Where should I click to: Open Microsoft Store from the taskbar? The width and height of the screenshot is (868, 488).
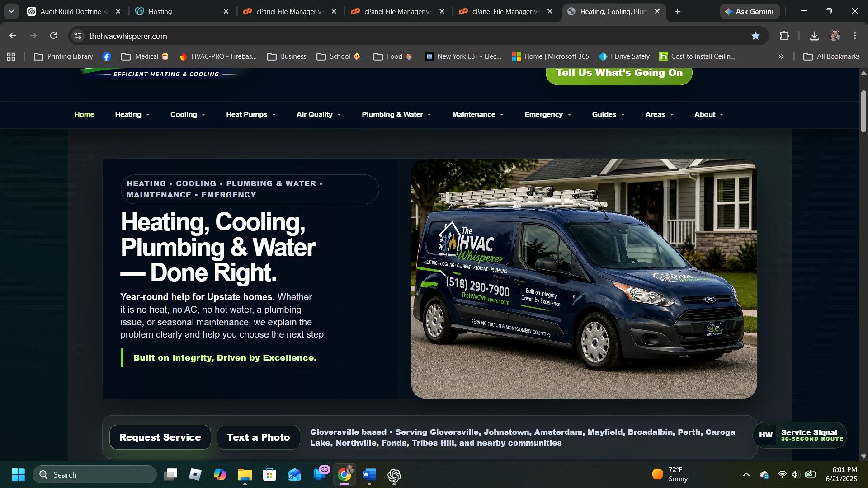point(269,474)
